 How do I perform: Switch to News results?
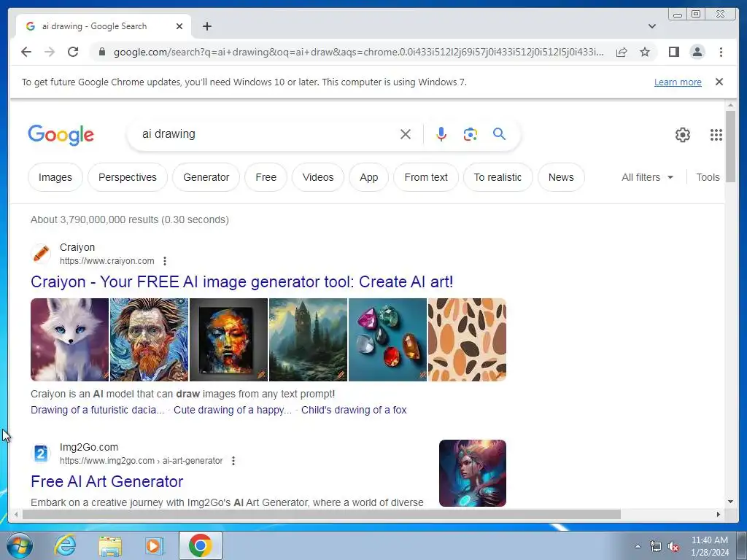561,177
